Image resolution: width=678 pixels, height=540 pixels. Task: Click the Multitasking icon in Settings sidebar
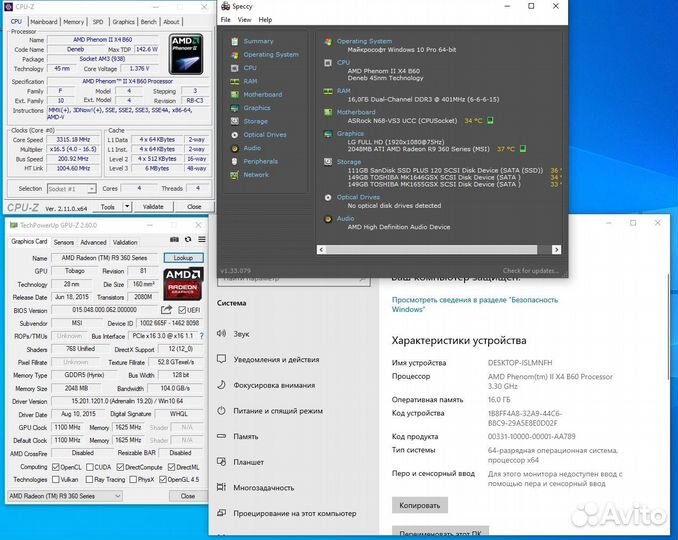(221, 487)
